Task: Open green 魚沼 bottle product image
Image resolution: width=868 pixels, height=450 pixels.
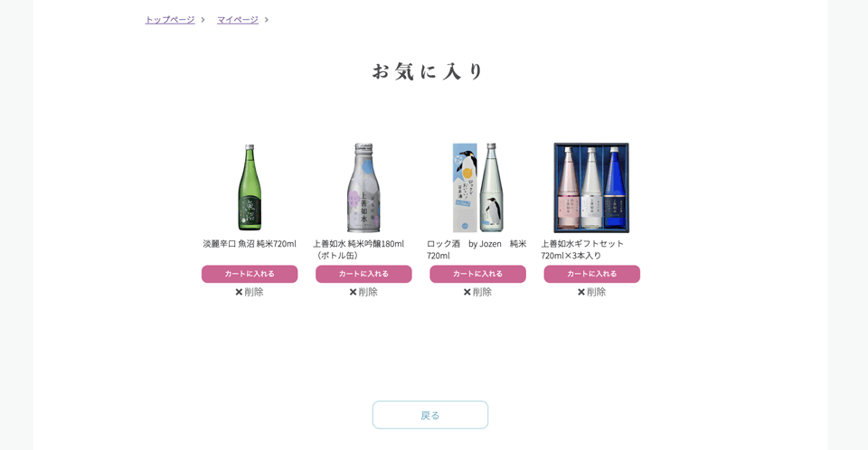Action: pyautogui.click(x=250, y=188)
